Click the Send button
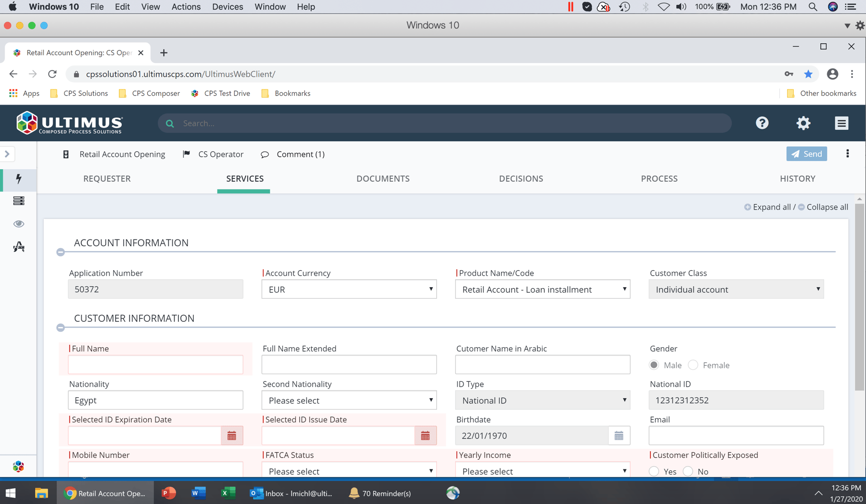The height and width of the screenshot is (504, 866). point(806,154)
